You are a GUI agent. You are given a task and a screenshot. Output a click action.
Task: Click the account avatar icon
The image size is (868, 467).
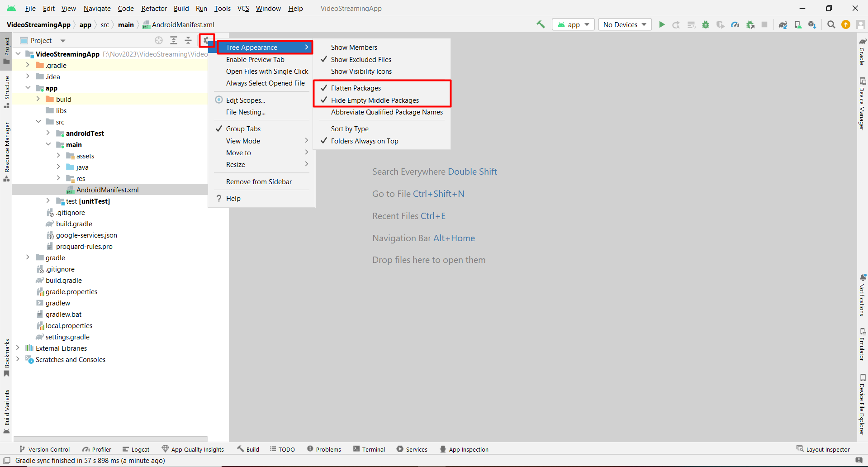[x=861, y=24]
